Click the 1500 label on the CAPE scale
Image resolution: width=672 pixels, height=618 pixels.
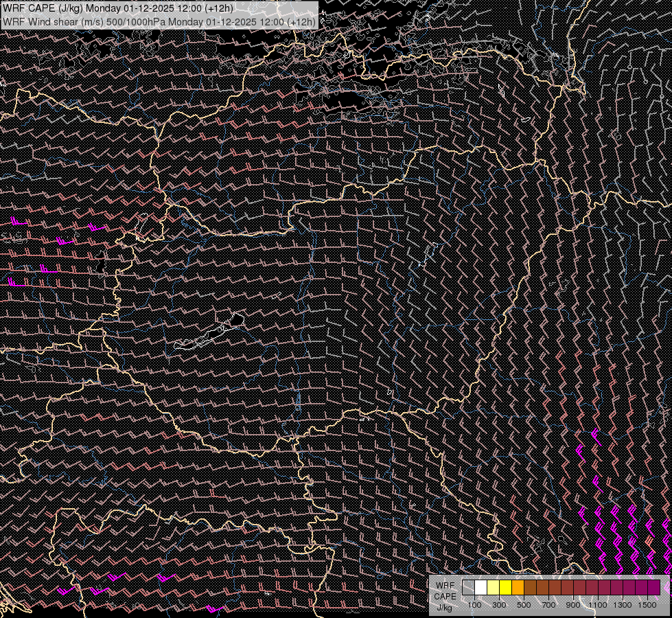[647, 605]
